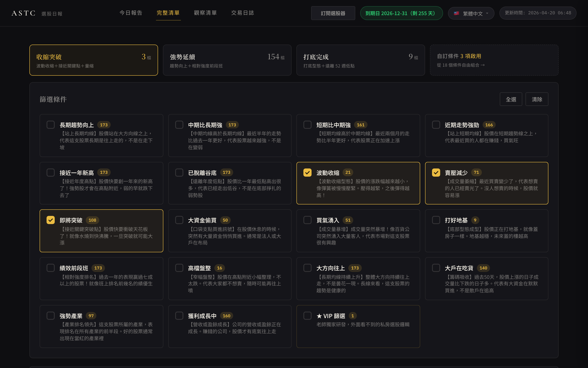Check the 已脫離谷底 checkbox
The height and width of the screenshot is (368, 588).
[x=179, y=173]
